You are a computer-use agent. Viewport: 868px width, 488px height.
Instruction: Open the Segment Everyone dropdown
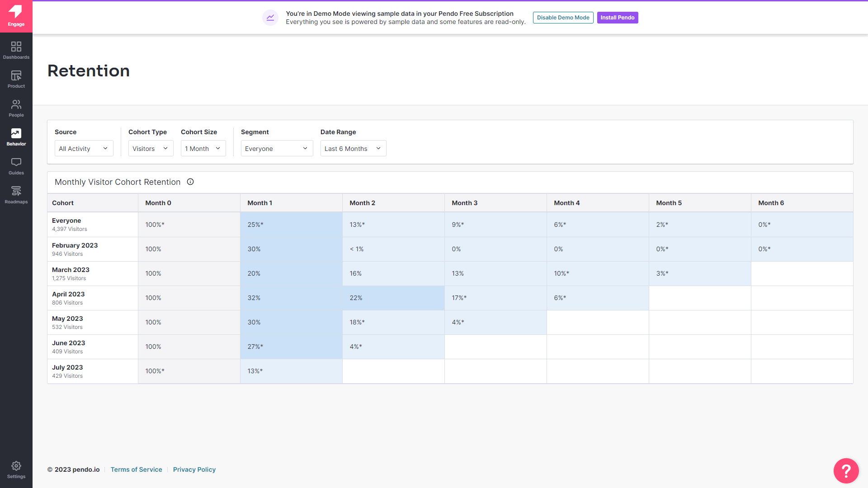(277, 148)
